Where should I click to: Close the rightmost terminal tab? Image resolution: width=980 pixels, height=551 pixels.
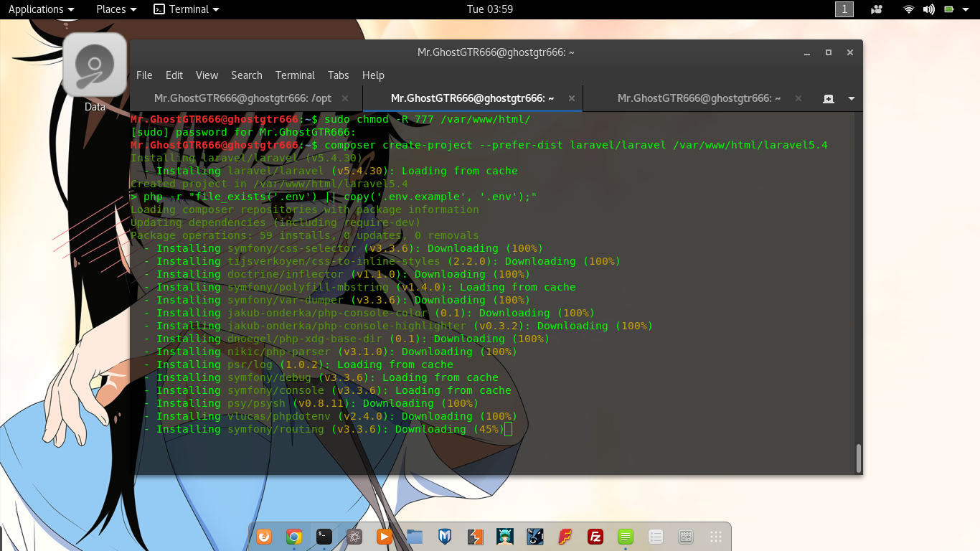point(798,98)
